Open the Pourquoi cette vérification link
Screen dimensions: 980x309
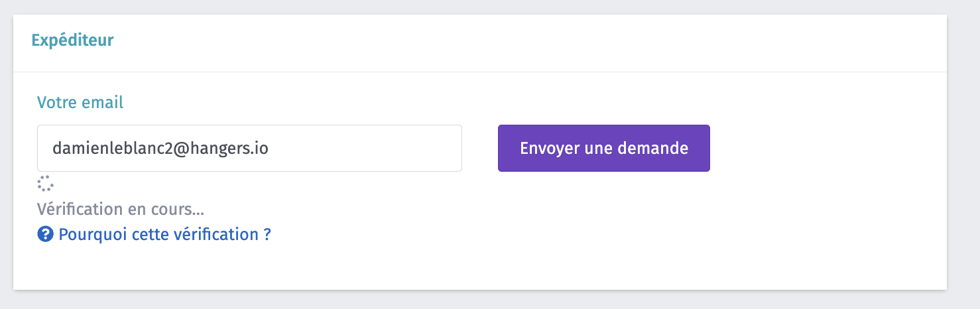pos(164,234)
